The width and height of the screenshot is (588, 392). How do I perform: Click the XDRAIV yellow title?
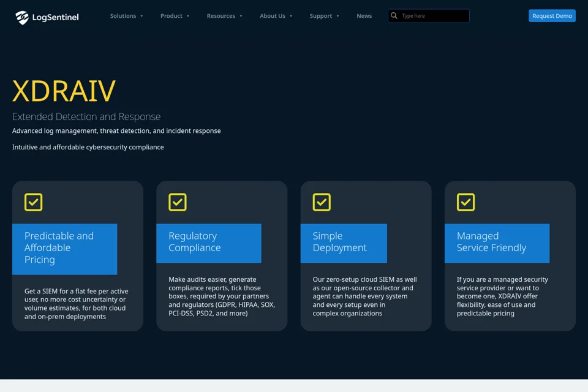coord(64,91)
